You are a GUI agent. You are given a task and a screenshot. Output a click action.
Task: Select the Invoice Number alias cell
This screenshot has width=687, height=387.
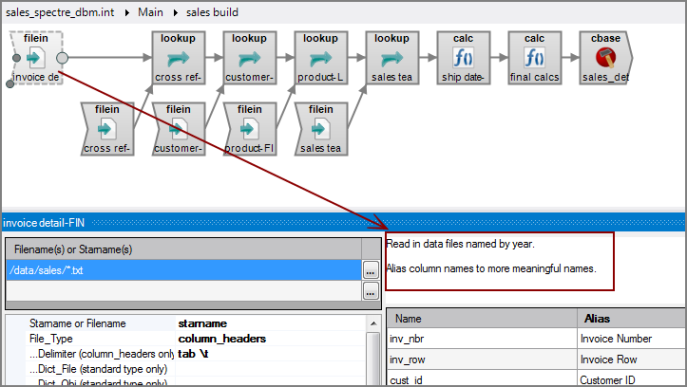click(x=632, y=338)
